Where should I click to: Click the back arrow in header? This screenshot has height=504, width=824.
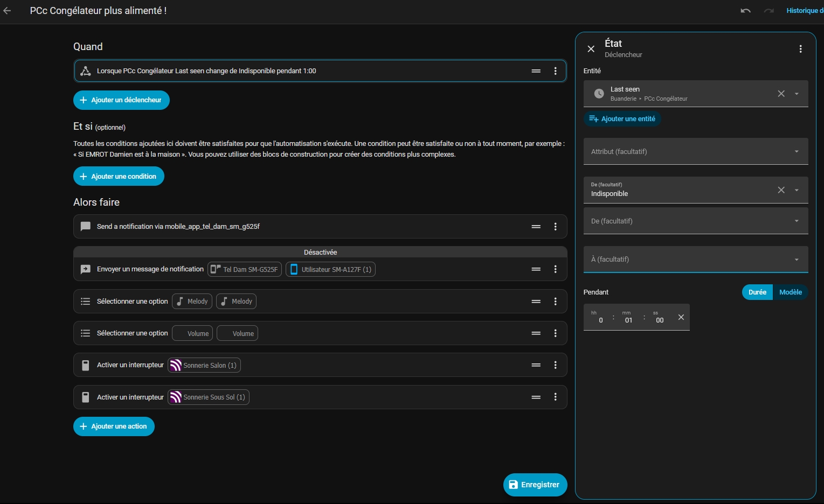tap(7, 11)
